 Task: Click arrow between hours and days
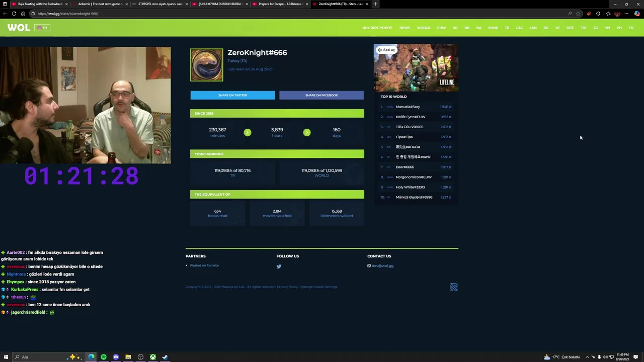click(307, 132)
